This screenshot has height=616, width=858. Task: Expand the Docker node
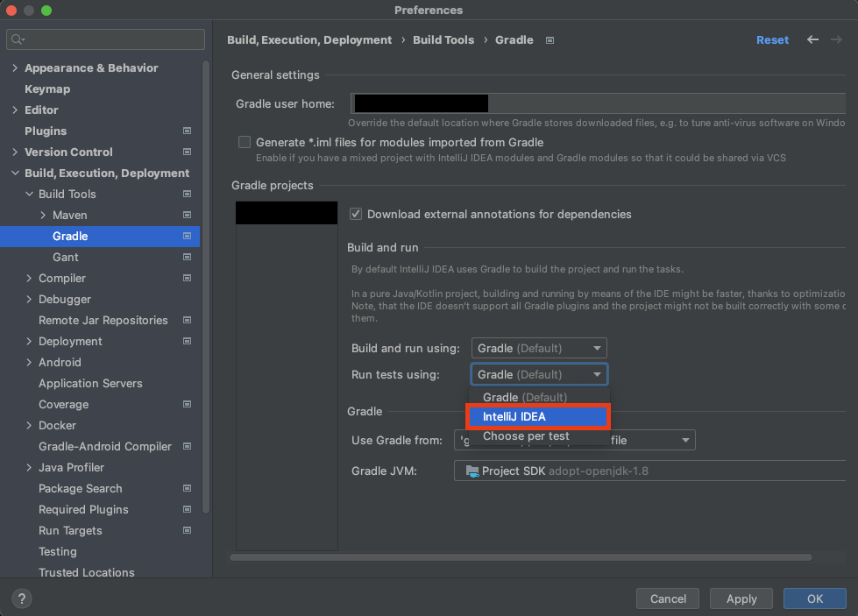click(29, 426)
